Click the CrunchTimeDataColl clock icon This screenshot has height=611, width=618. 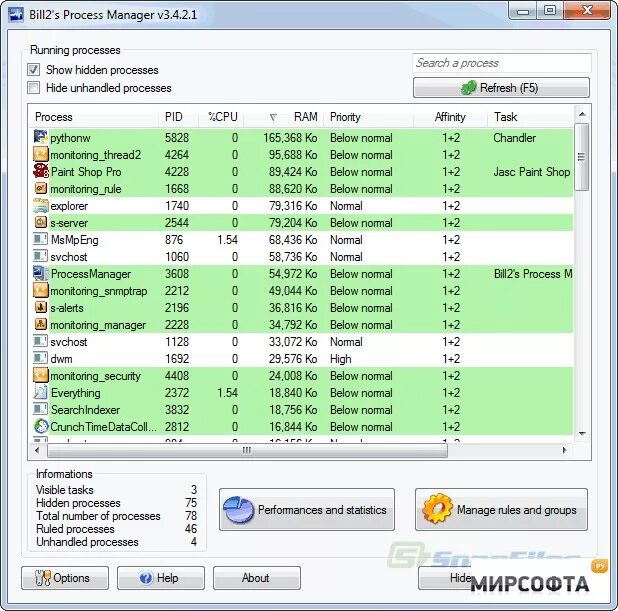(x=40, y=426)
